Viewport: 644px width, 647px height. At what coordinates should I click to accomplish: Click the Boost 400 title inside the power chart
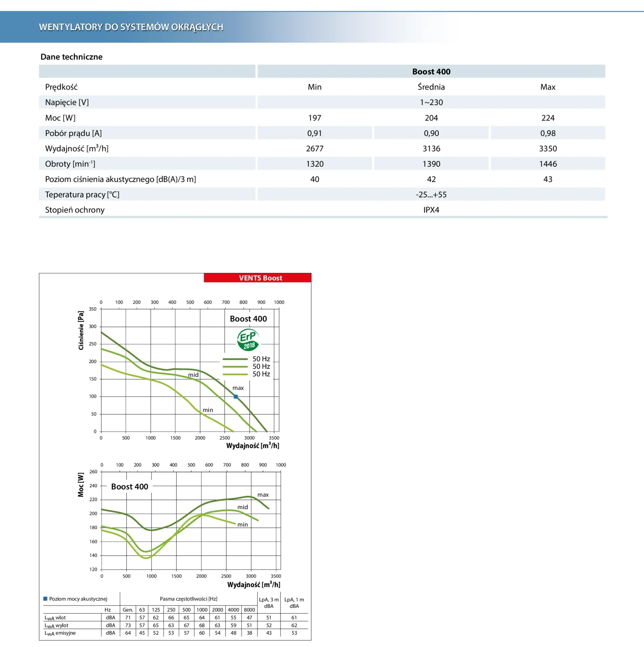pos(130,486)
